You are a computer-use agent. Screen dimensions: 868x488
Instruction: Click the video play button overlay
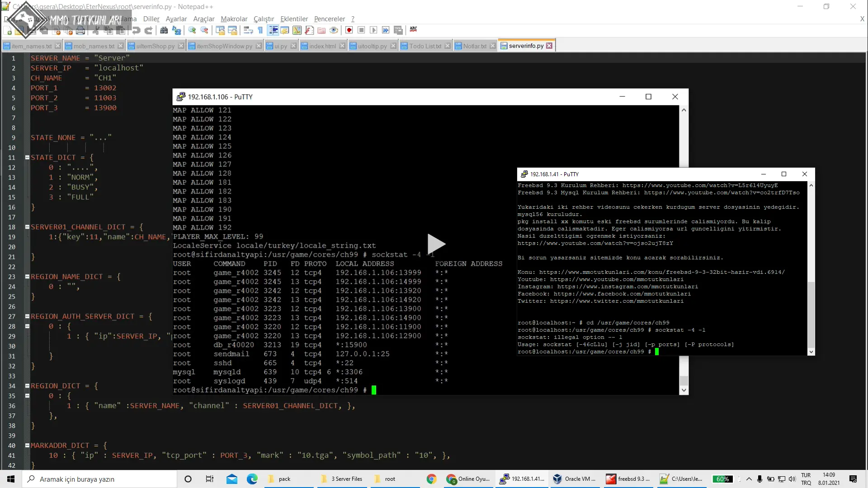pos(436,244)
